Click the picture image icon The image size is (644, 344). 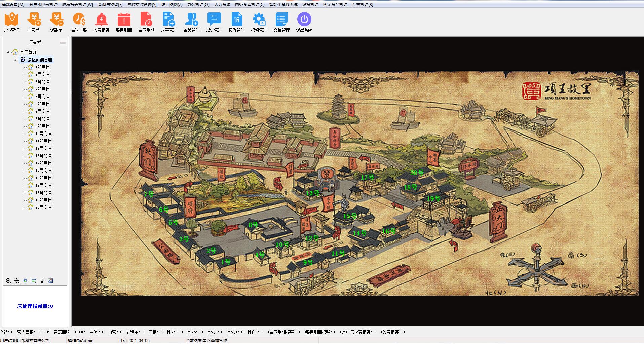pos(50,281)
